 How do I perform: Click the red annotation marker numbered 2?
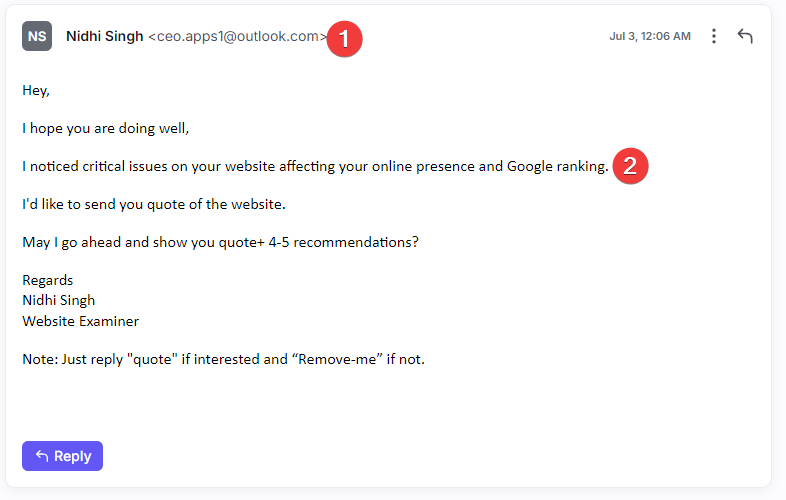[x=630, y=166]
